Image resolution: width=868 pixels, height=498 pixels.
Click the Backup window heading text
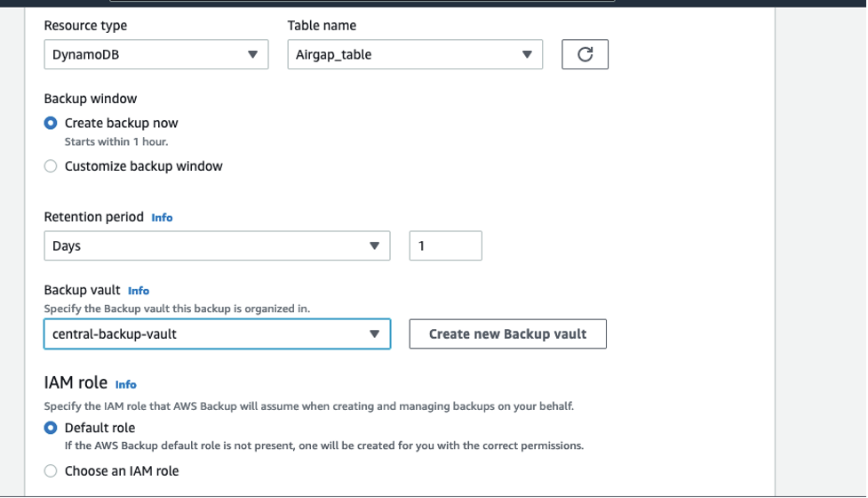91,99
